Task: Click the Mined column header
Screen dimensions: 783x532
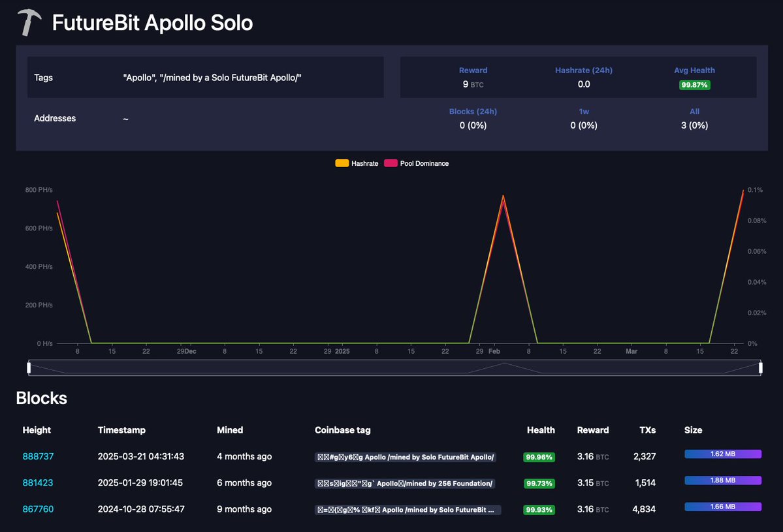Action: [230, 430]
